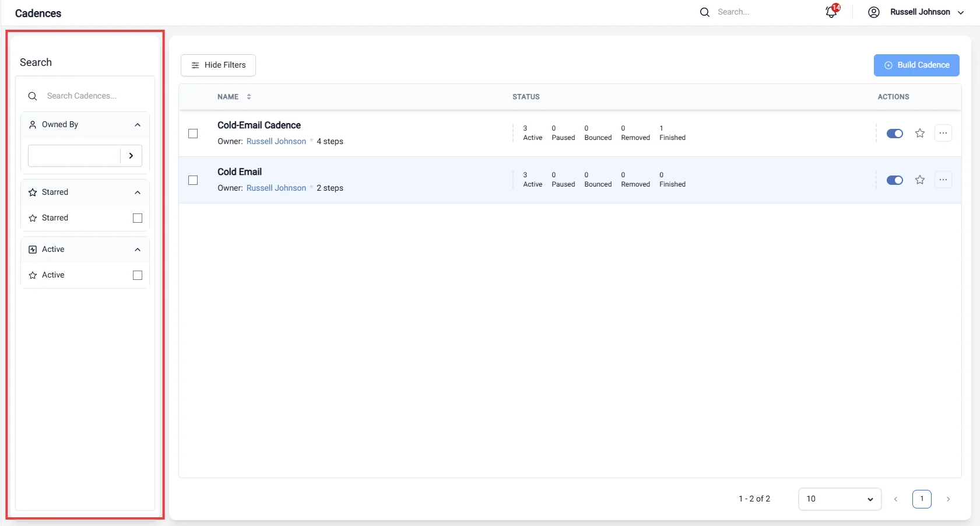Click the user profile avatar icon
Image resolution: width=980 pixels, height=526 pixels.
pyautogui.click(x=873, y=12)
